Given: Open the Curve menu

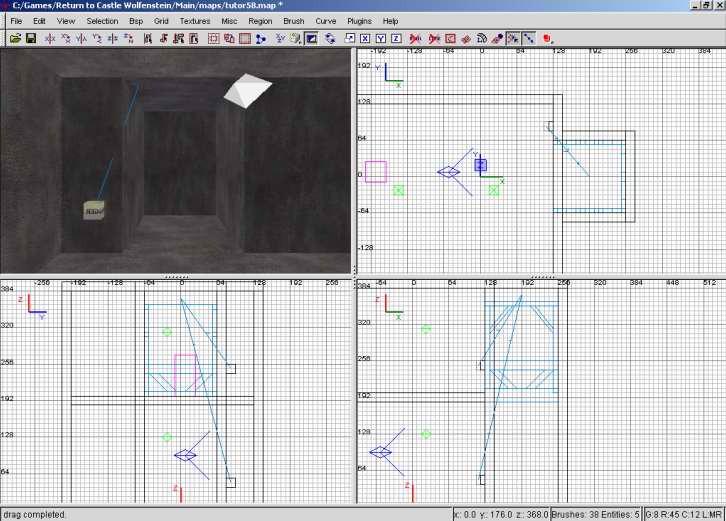Looking at the screenshot, I should pos(325,21).
